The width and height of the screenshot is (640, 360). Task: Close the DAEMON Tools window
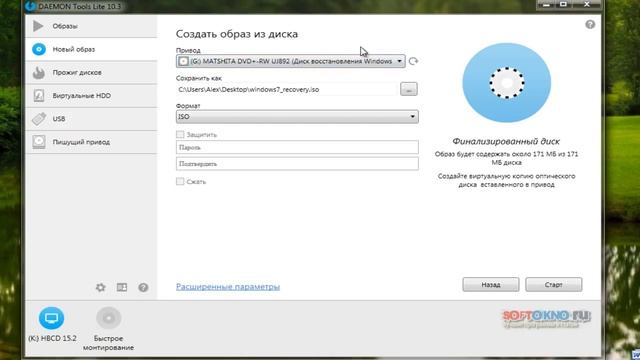click(x=587, y=4)
